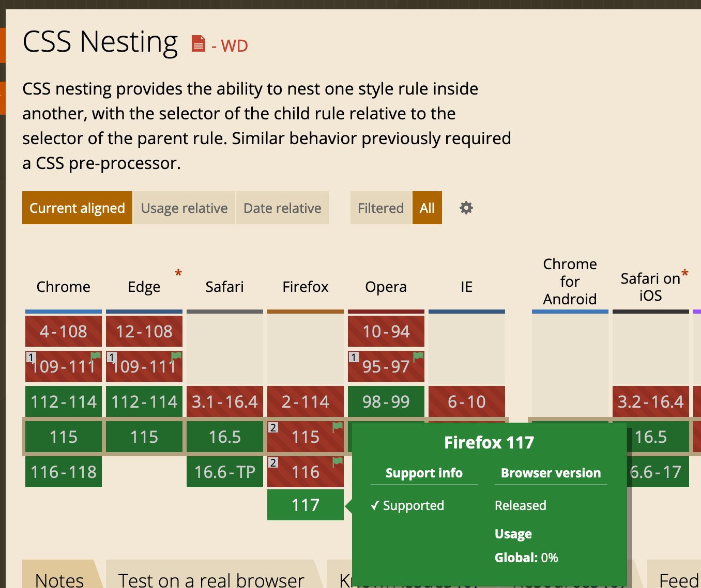Switch to Usage relative view
701x588 pixels.
tap(184, 208)
